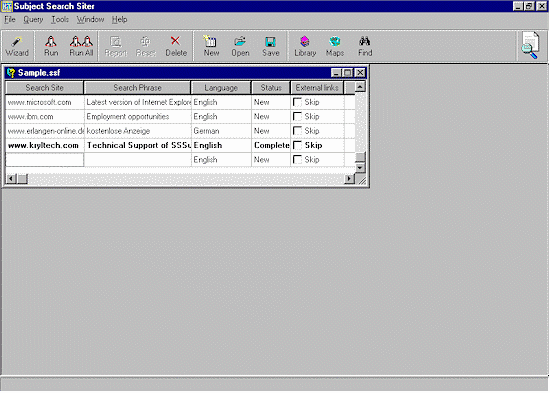Click the New status in ibm row
Screen dimensions: 550x393
coord(271,116)
